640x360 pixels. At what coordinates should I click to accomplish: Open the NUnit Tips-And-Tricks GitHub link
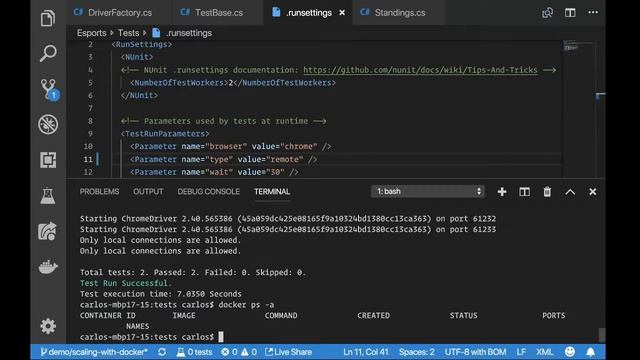[x=420, y=70]
